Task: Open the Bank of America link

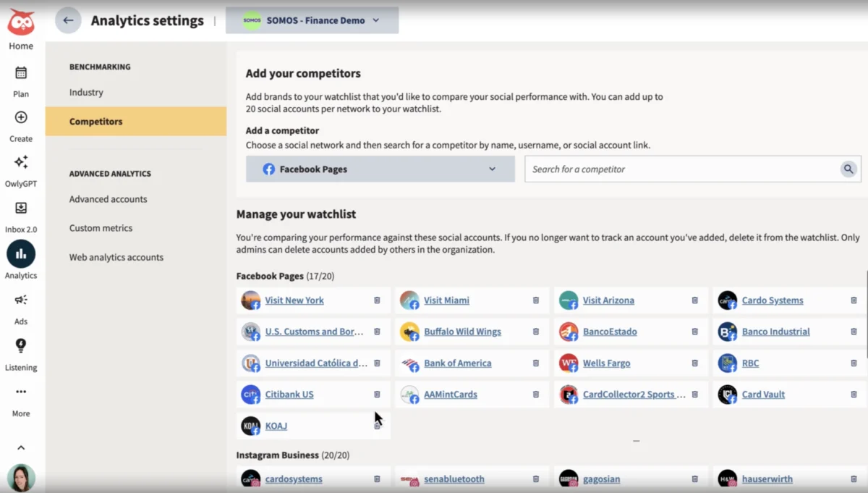Action: (457, 363)
